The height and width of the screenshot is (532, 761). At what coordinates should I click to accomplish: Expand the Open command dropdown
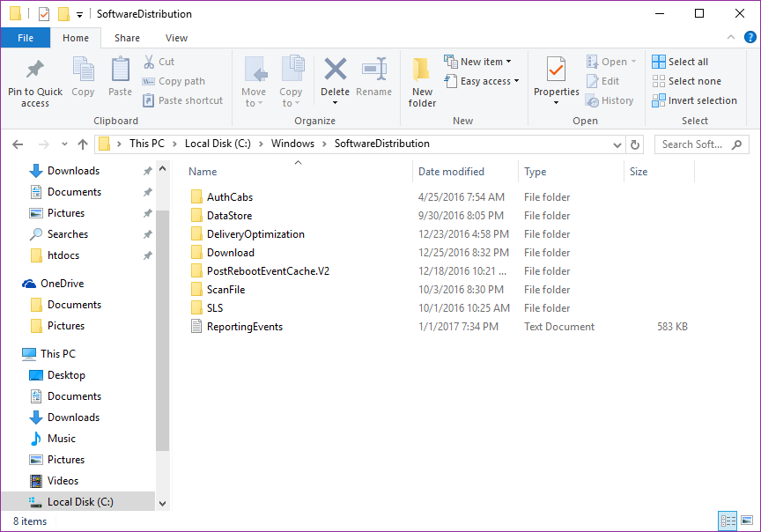633,62
